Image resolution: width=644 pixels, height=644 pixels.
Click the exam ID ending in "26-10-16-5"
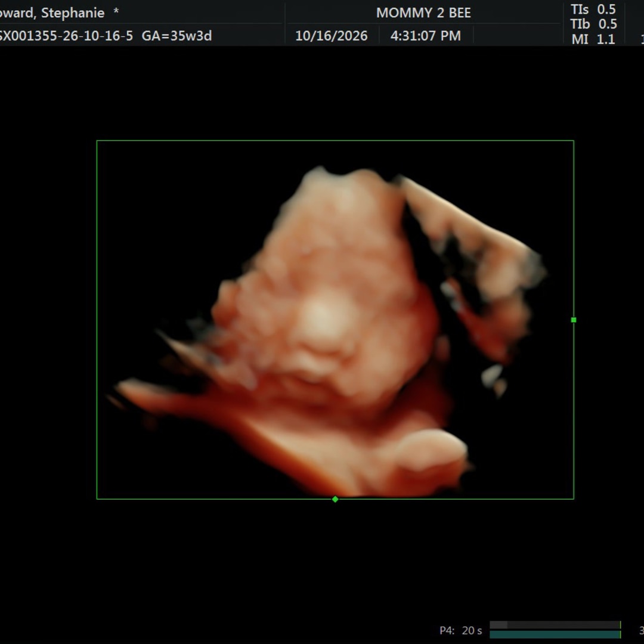click(67, 36)
